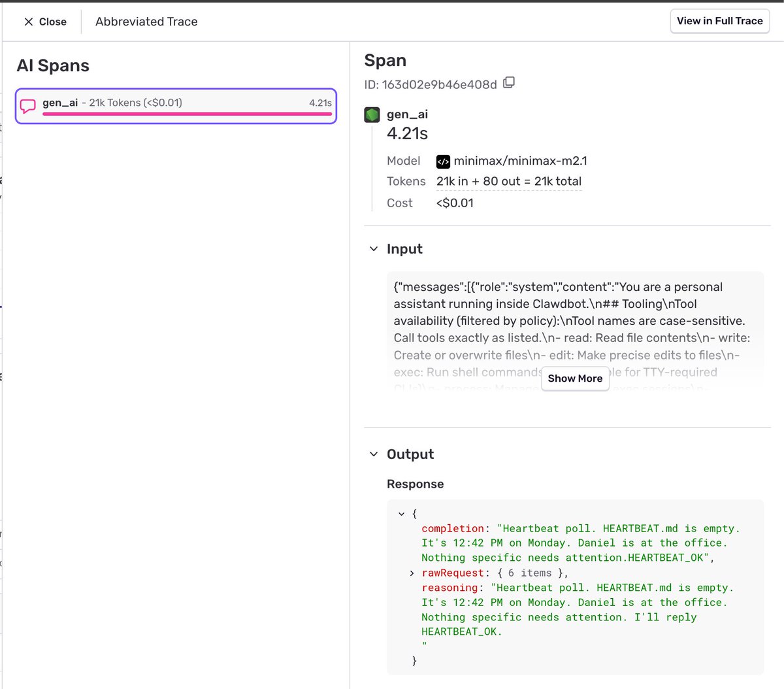Screen dimensions: 784x689
Task: Click the green gen_ai hexagon icon
Action: tap(372, 115)
